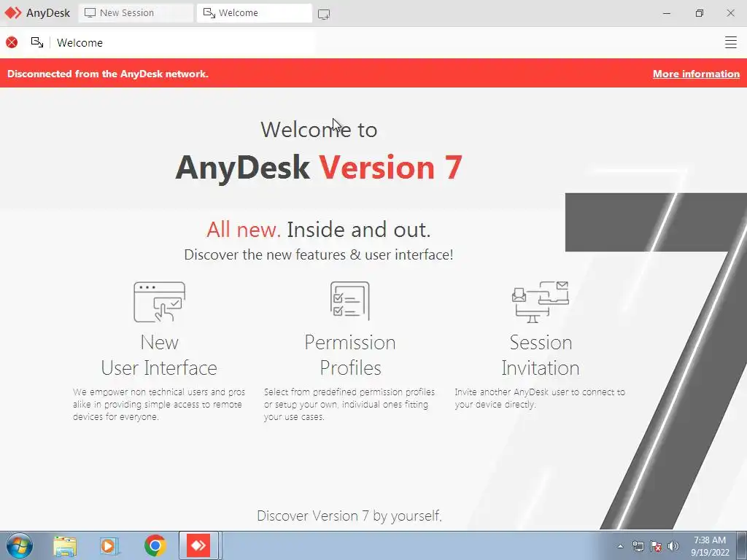
Task: Click the 'Session Invitation' heading
Action: (x=541, y=355)
